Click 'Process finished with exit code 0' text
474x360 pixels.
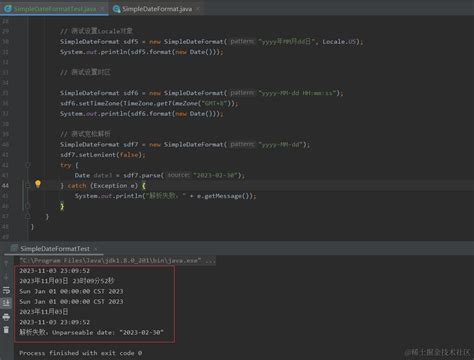[80, 353]
